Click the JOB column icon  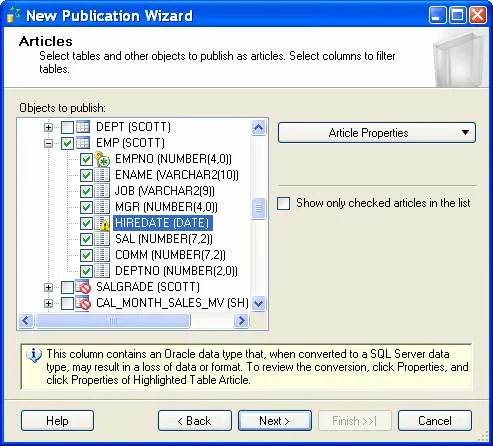point(102,191)
